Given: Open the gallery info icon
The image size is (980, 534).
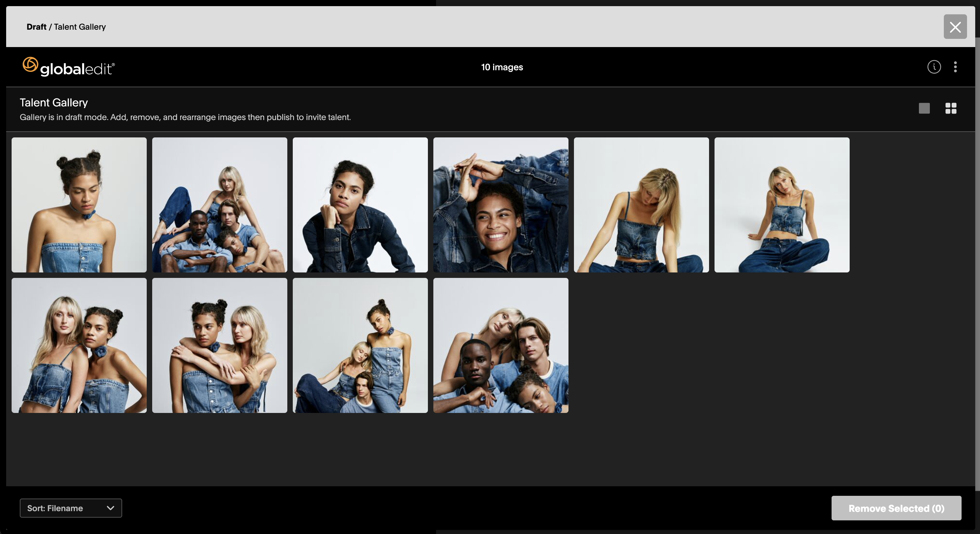Looking at the screenshot, I should pos(934,67).
